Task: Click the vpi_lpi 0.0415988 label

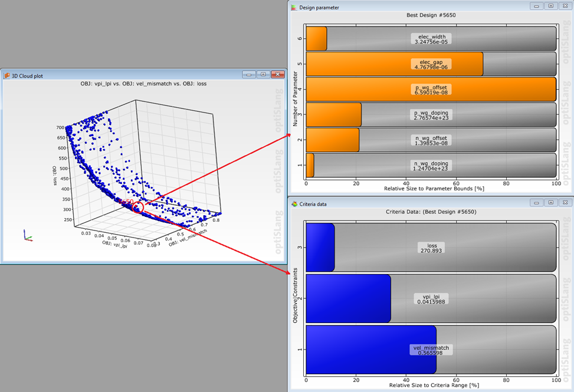Action: [x=431, y=298]
